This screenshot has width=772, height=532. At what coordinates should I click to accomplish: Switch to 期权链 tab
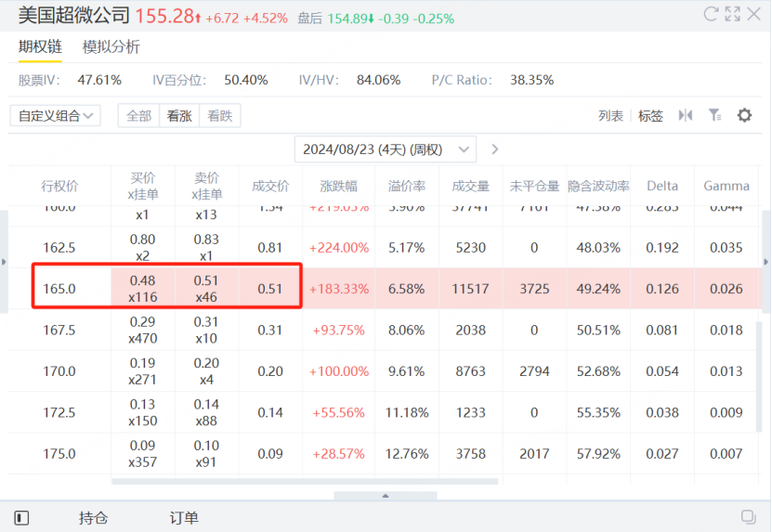pyautogui.click(x=40, y=46)
